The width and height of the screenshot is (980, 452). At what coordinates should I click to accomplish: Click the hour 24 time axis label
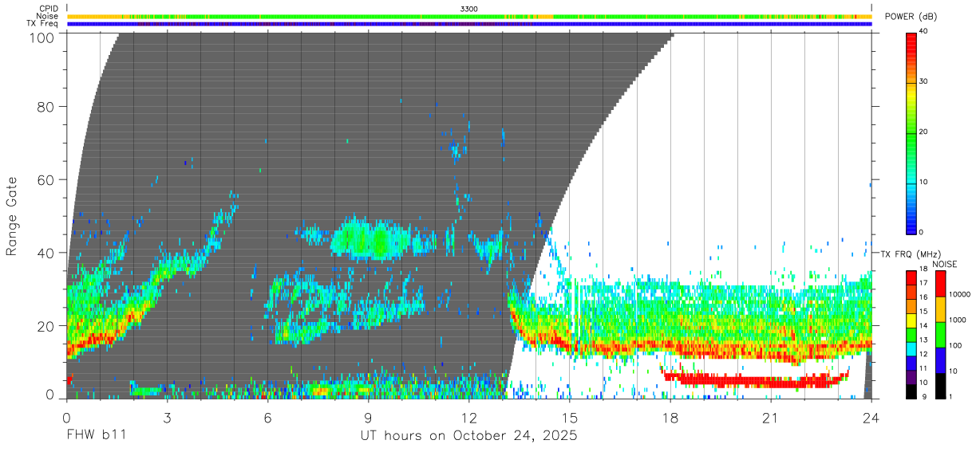click(x=871, y=419)
